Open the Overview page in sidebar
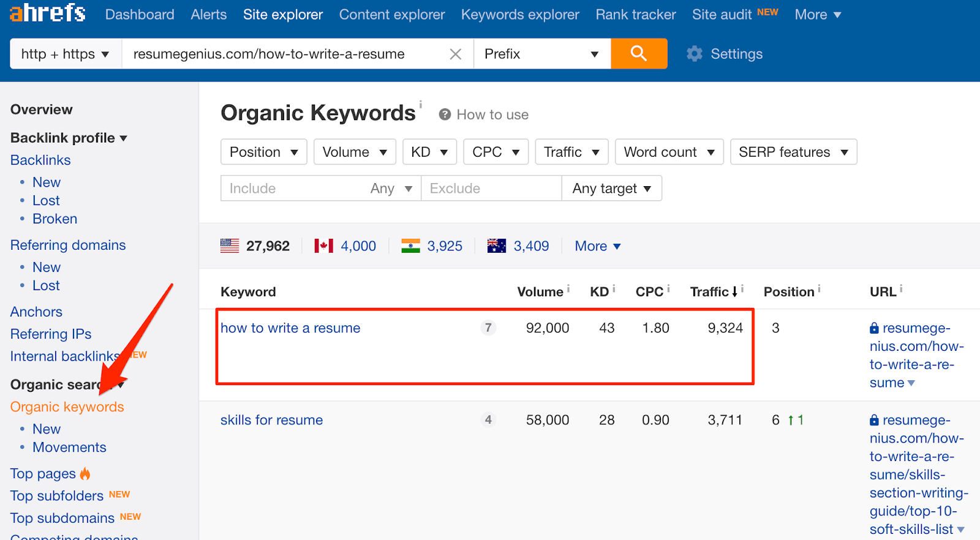The width and height of the screenshot is (980, 540). pyautogui.click(x=42, y=110)
